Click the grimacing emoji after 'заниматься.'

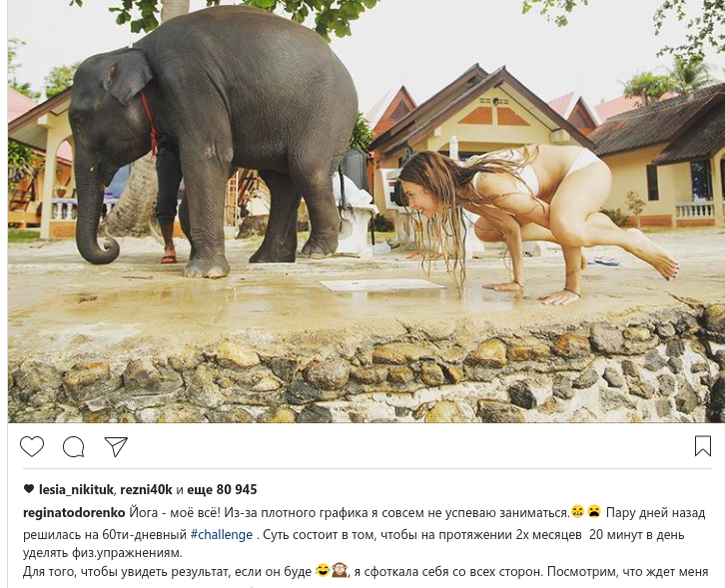coord(577,512)
